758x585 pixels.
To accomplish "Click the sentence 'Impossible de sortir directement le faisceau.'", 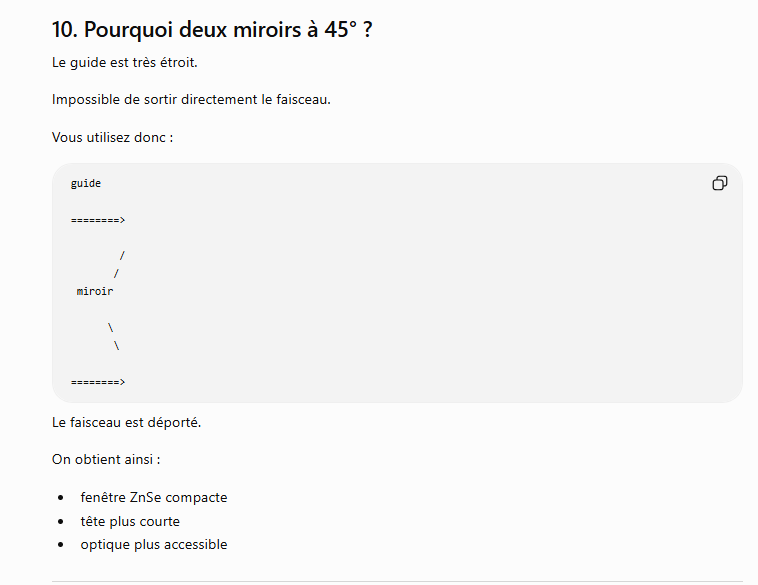I will [x=191, y=100].
